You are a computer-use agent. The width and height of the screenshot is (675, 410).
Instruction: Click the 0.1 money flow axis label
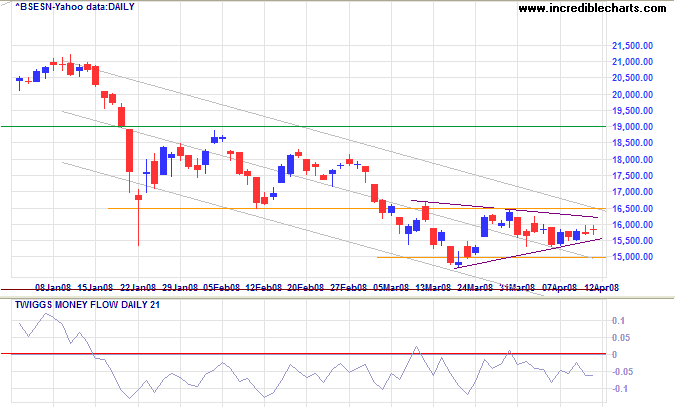point(618,321)
